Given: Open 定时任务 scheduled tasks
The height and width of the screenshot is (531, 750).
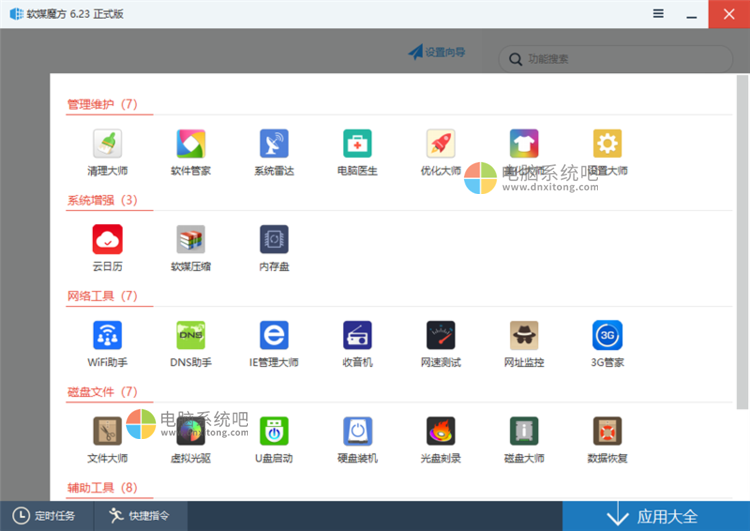Looking at the screenshot, I should pyautogui.click(x=46, y=516).
